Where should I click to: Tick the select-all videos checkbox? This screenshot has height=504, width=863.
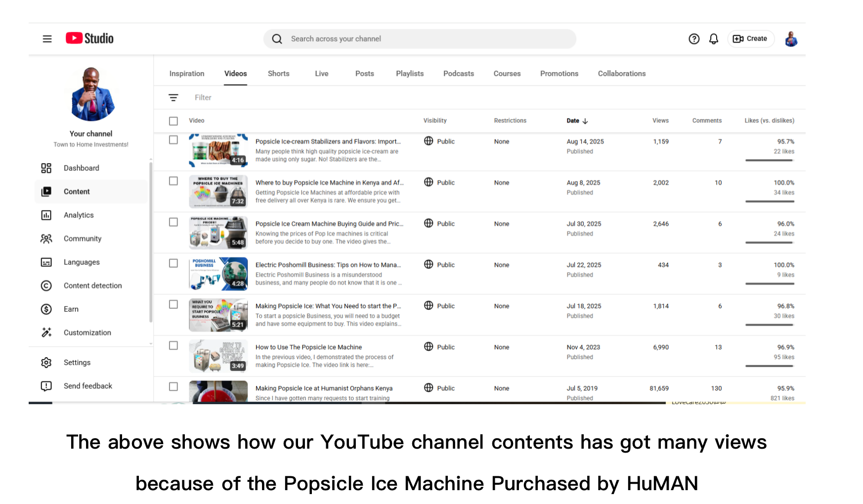click(x=173, y=121)
